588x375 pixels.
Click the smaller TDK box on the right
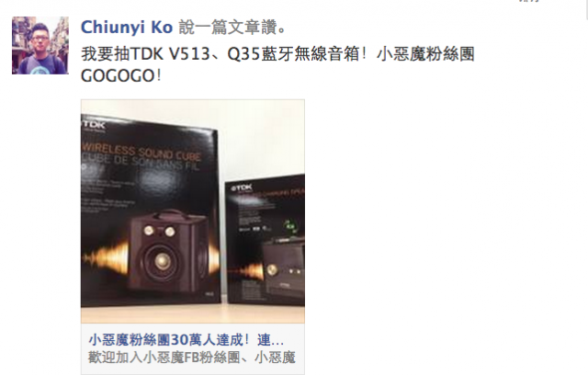point(265,240)
